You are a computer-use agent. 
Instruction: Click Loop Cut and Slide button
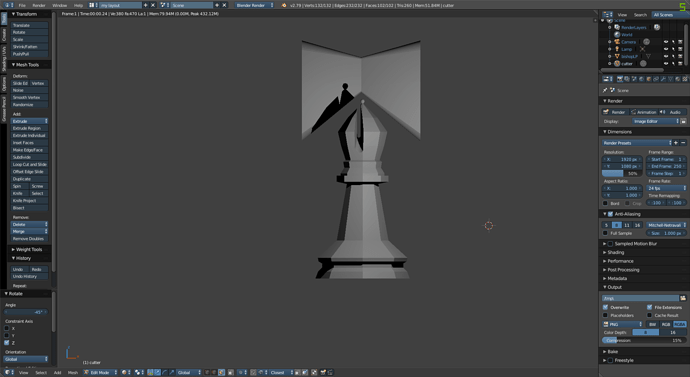pos(29,165)
